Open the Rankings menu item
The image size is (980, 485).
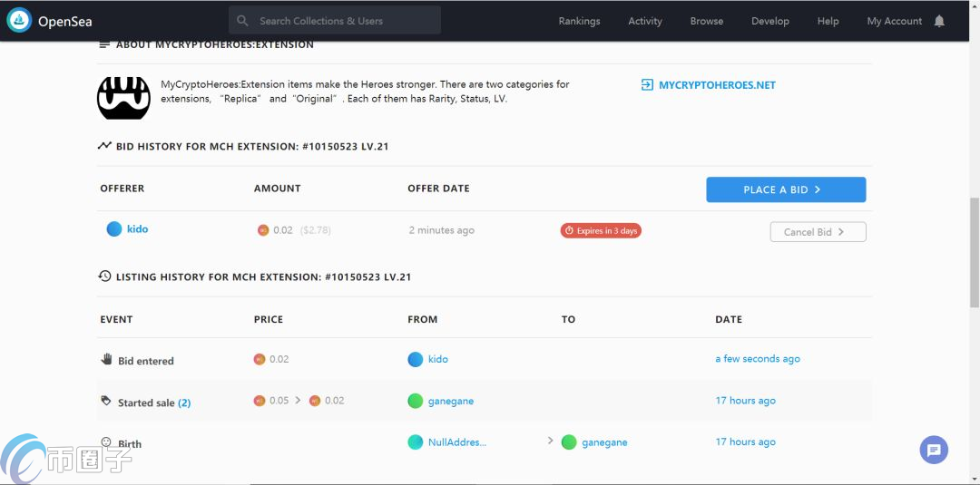click(579, 21)
